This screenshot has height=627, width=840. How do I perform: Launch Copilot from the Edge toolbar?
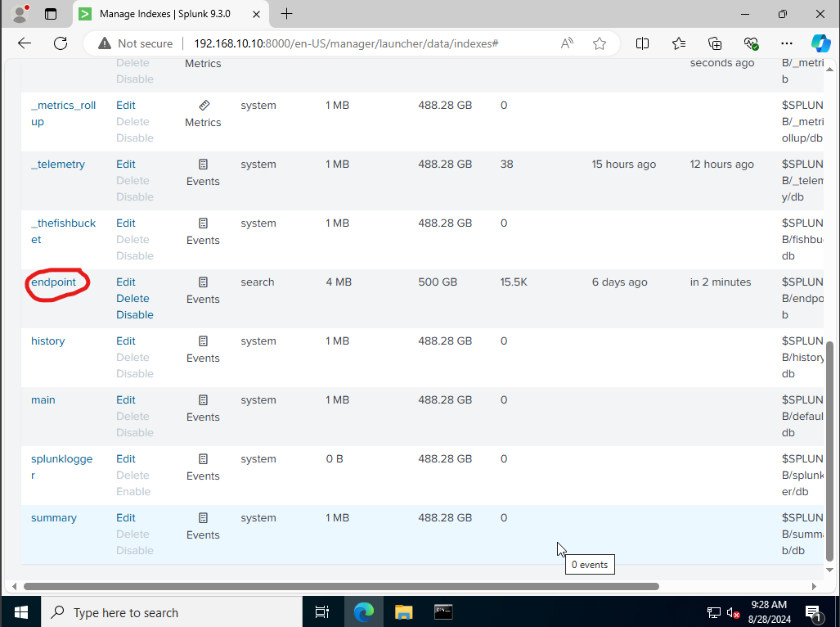pos(820,43)
